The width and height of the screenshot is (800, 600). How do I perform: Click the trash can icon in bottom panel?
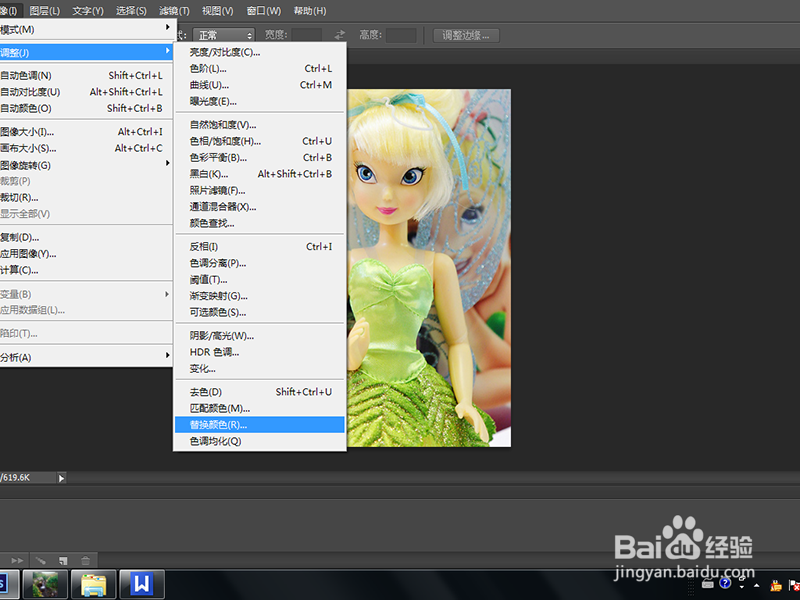tap(85, 560)
